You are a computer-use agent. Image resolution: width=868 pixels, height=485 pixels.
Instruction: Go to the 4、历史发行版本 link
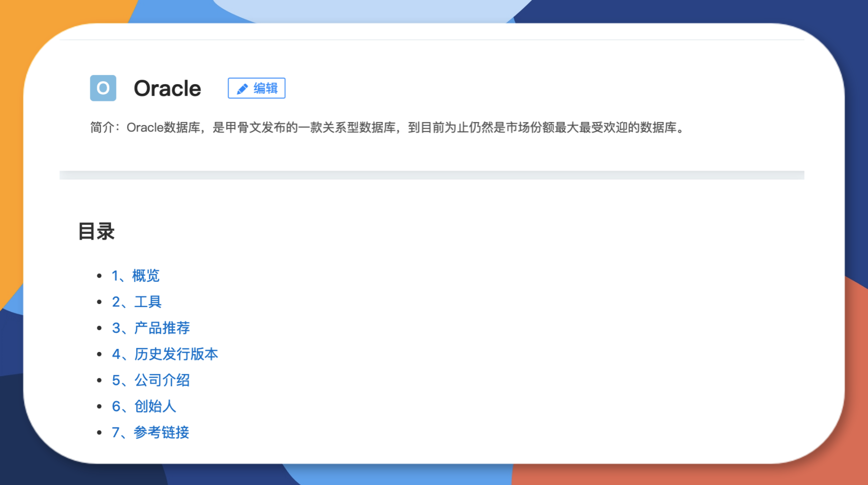pos(165,354)
